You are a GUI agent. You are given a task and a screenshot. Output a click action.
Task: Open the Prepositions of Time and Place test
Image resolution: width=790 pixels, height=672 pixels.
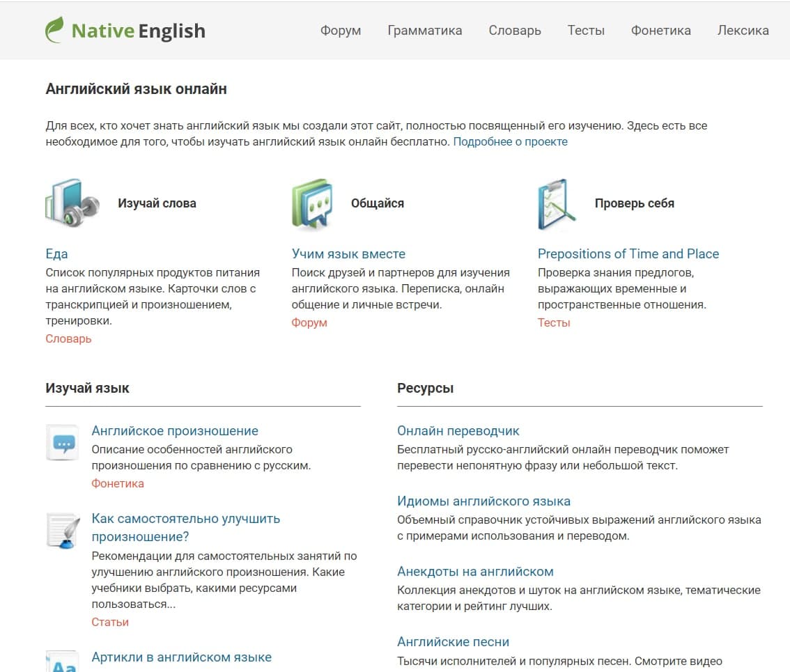coord(628,254)
